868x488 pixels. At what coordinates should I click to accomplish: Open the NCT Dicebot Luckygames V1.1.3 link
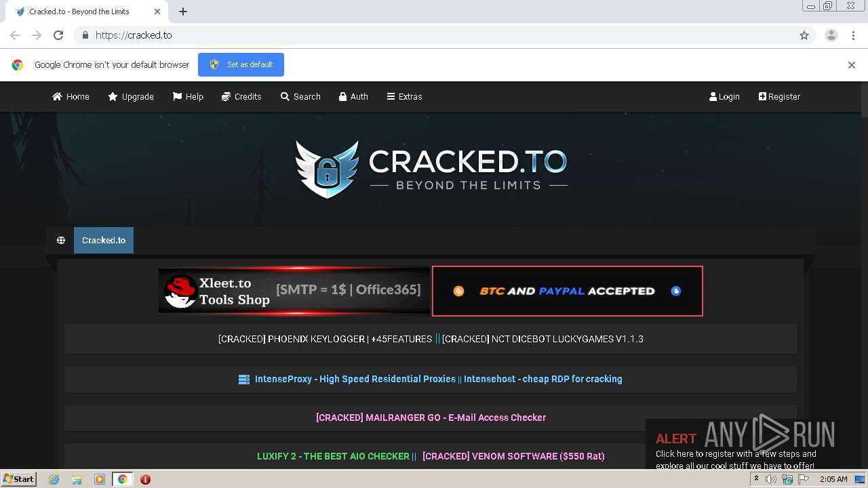[542, 339]
